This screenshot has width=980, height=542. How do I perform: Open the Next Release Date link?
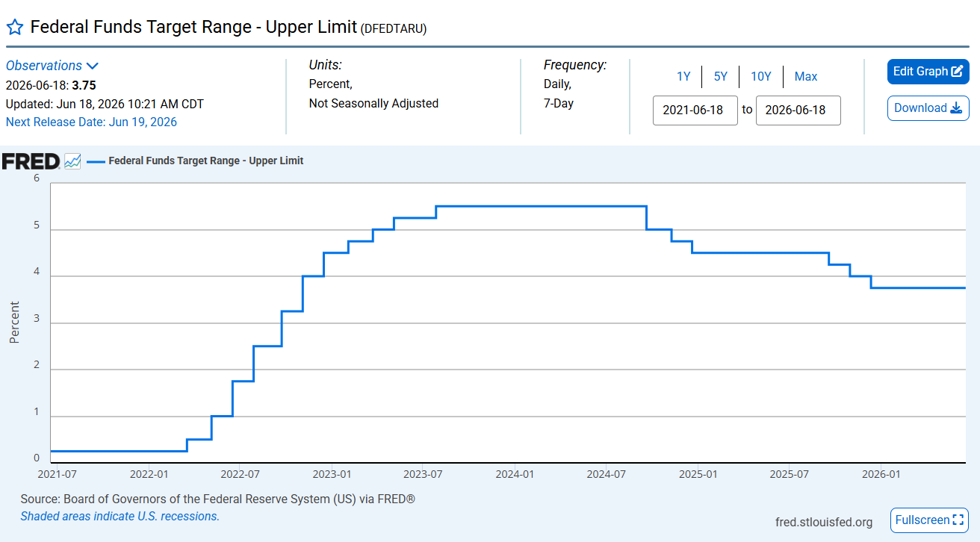(x=91, y=122)
